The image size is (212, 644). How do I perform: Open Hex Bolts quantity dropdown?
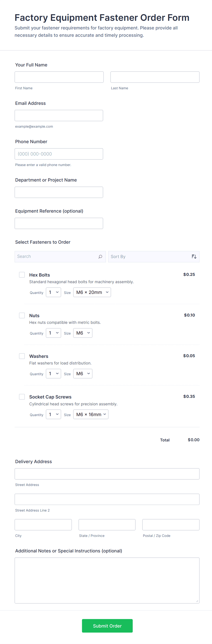point(53,292)
